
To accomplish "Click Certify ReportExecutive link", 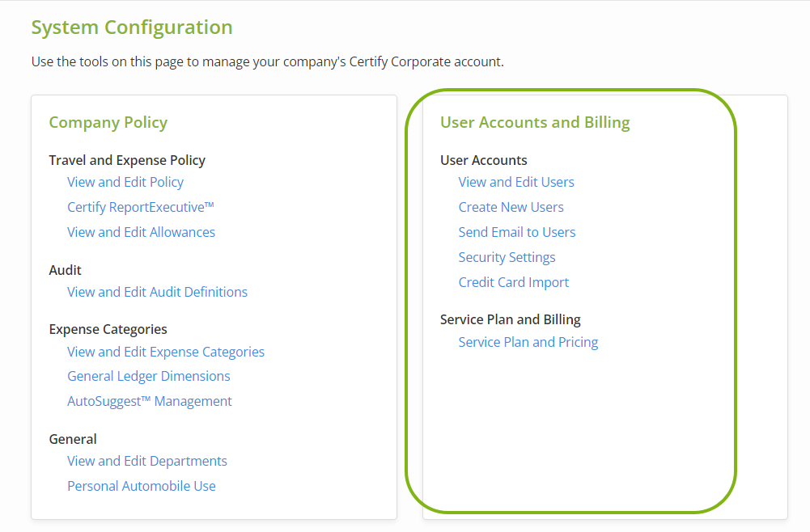I will (141, 207).
